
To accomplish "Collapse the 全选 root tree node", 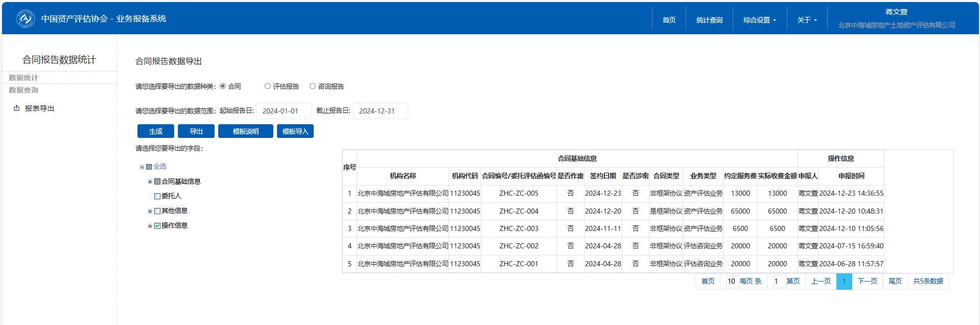I will pos(142,167).
